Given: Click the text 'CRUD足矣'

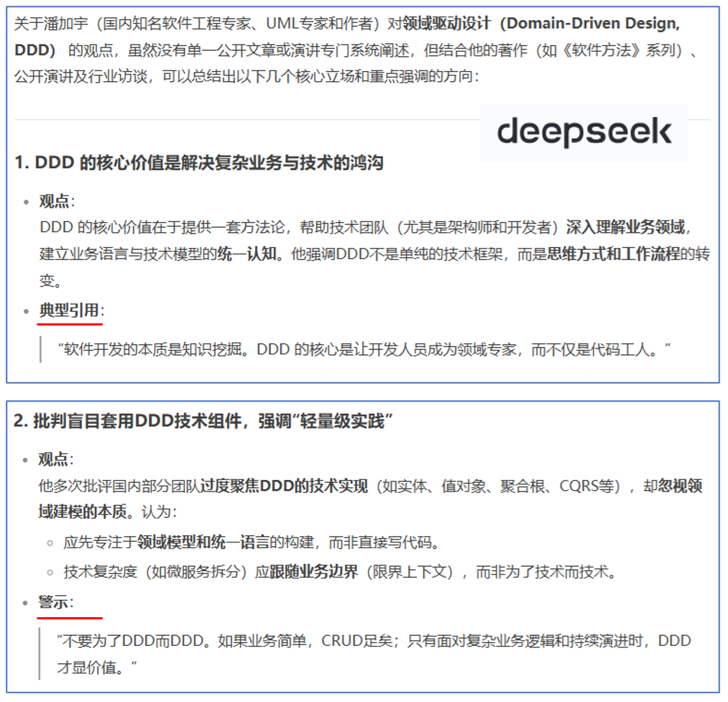Looking at the screenshot, I should coord(356,641).
